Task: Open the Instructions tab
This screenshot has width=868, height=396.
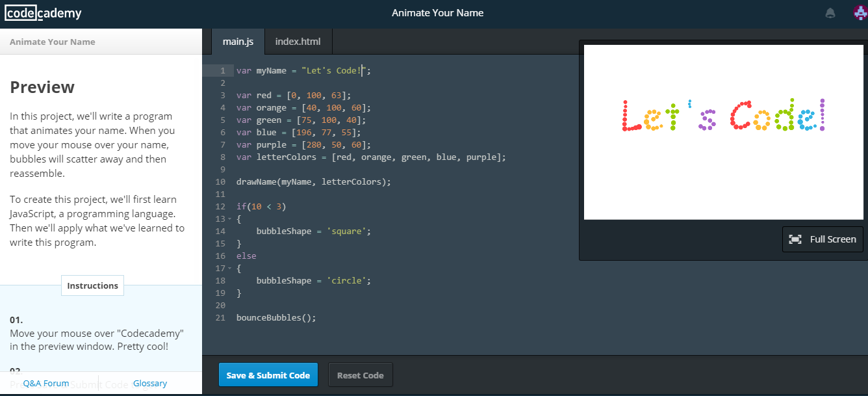Action: click(x=92, y=285)
